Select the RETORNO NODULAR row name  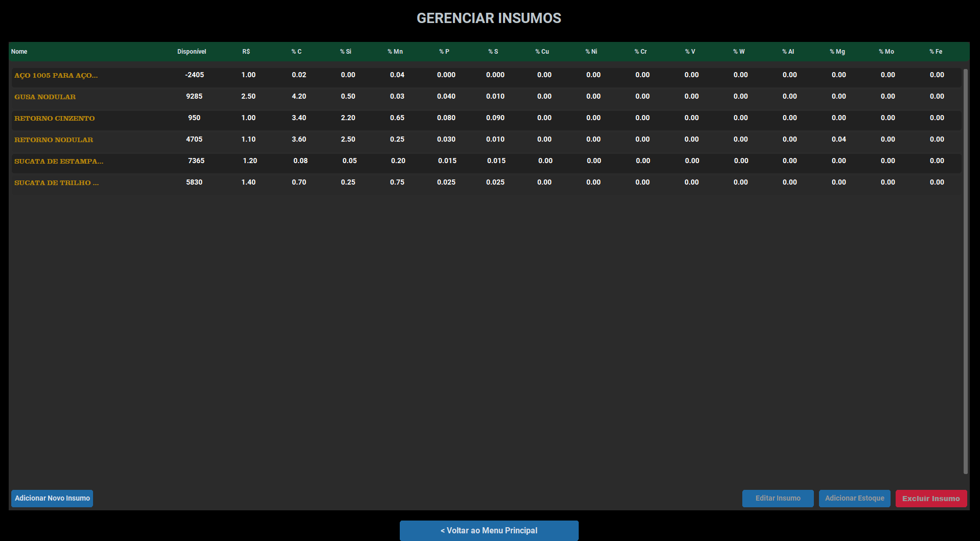click(54, 140)
